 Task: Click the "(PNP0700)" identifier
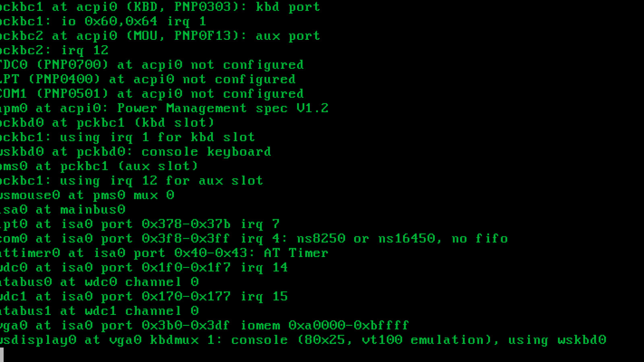pos(72,65)
